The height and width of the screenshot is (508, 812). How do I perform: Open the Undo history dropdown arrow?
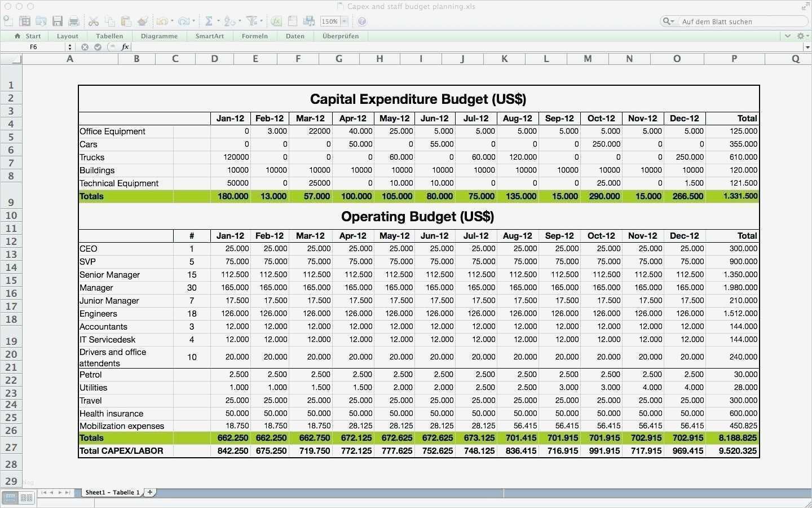pyautogui.click(x=171, y=21)
